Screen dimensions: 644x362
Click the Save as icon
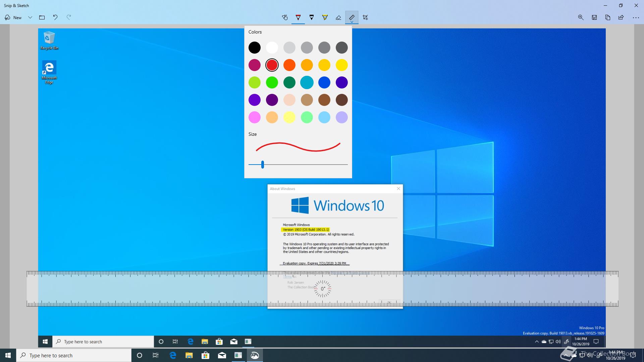click(x=594, y=17)
